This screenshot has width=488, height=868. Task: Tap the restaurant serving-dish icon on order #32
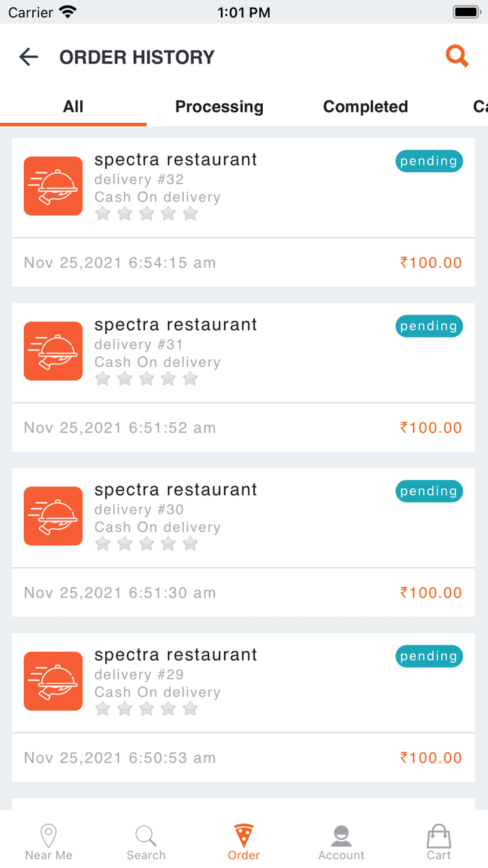[53, 186]
